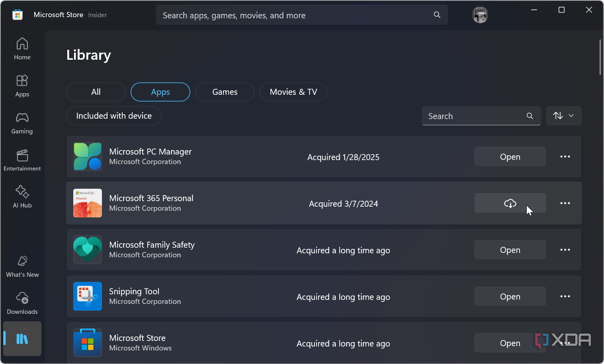Image resolution: width=604 pixels, height=364 pixels.
Task: Open the Gaming section
Action: (22, 123)
